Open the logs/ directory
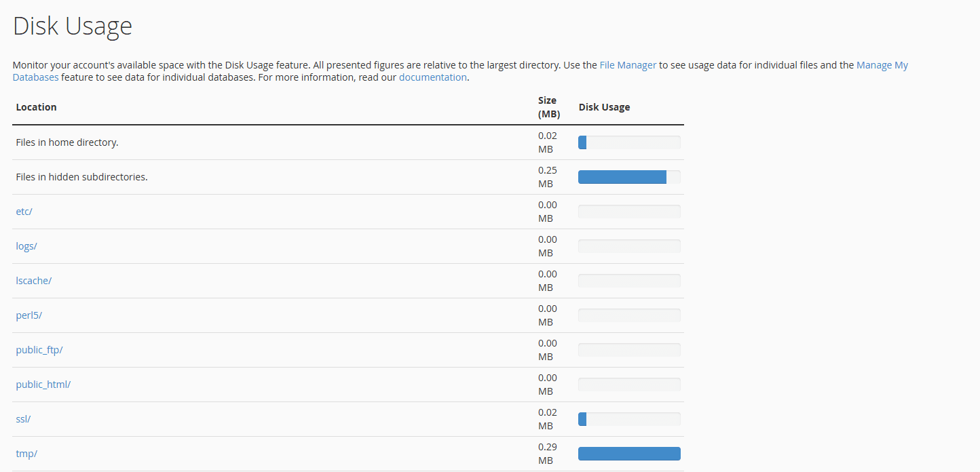980x472 pixels. (x=26, y=246)
